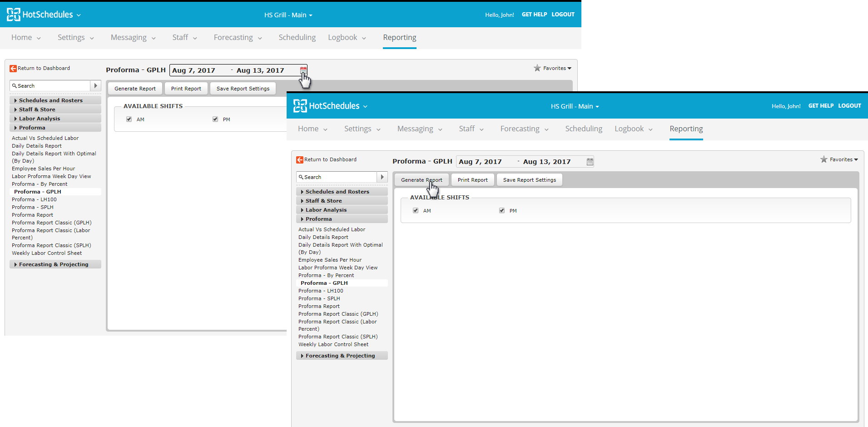Open Settings menu in back window
This screenshot has width=868, height=427.
[76, 38]
